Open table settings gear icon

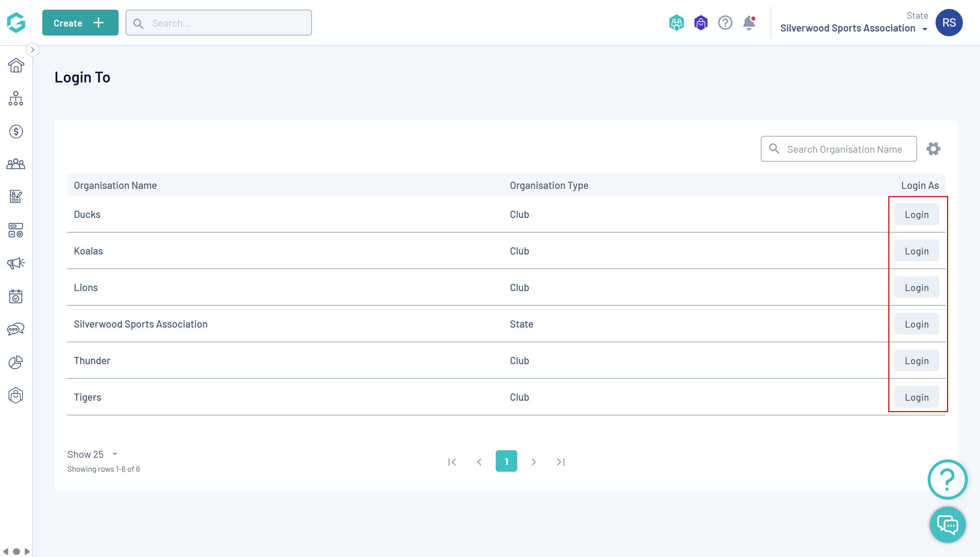click(933, 149)
